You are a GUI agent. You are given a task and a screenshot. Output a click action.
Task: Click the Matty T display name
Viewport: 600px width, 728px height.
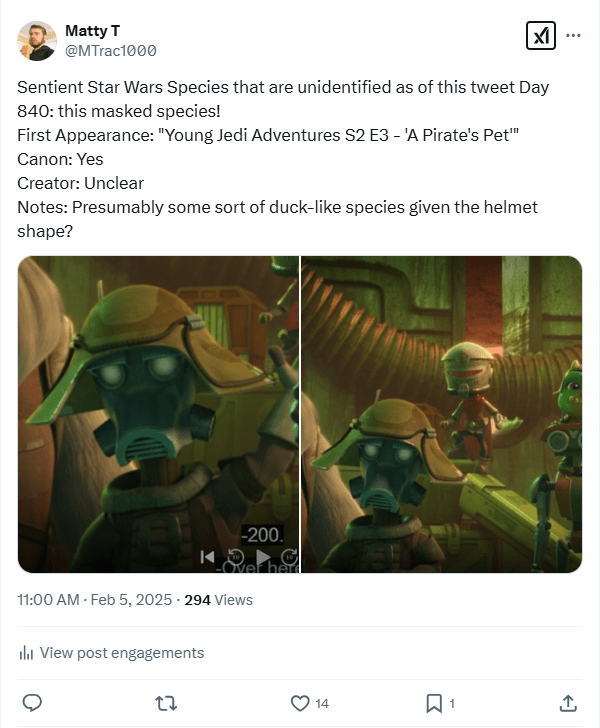[x=92, y=31]
